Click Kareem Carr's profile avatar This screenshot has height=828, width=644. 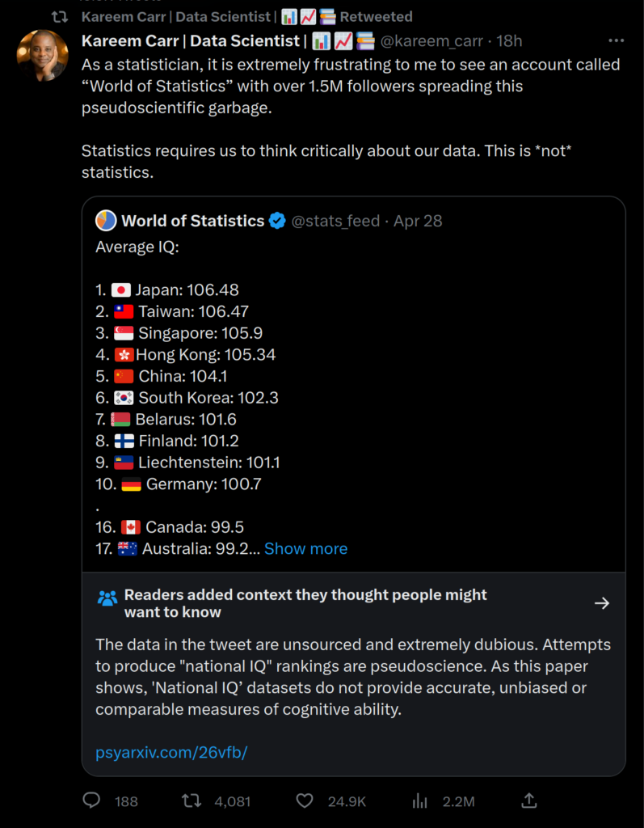[x=42, y=55]
